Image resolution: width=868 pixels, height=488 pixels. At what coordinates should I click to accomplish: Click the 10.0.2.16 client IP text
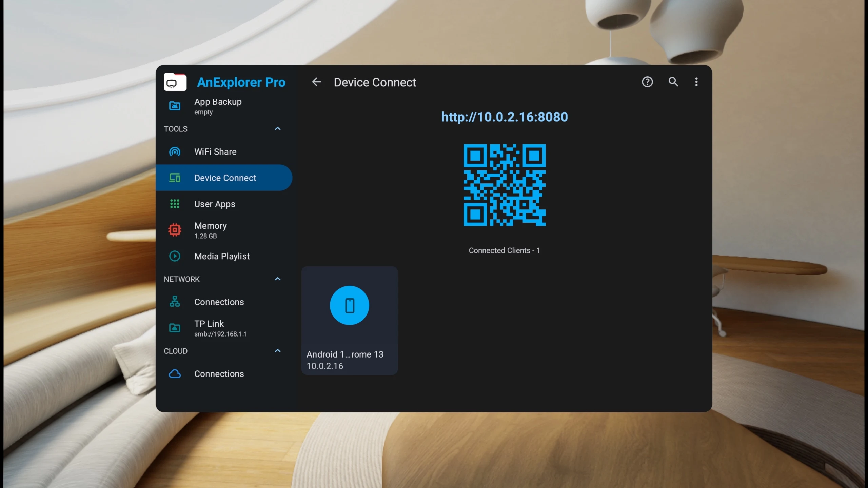tap(325, 366)
